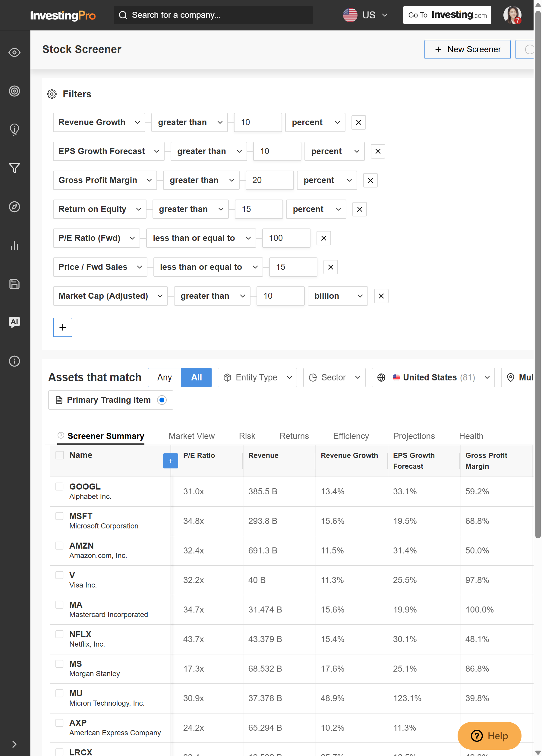Remove the Revenue Growth filter

coord(358,122)
